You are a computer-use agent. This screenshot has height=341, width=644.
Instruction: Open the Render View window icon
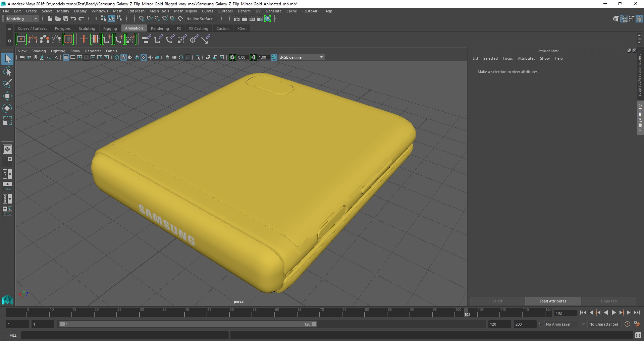[237, 19]
